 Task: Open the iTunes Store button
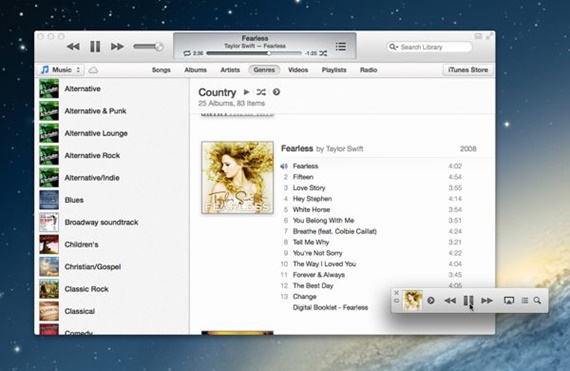(468, 70)
